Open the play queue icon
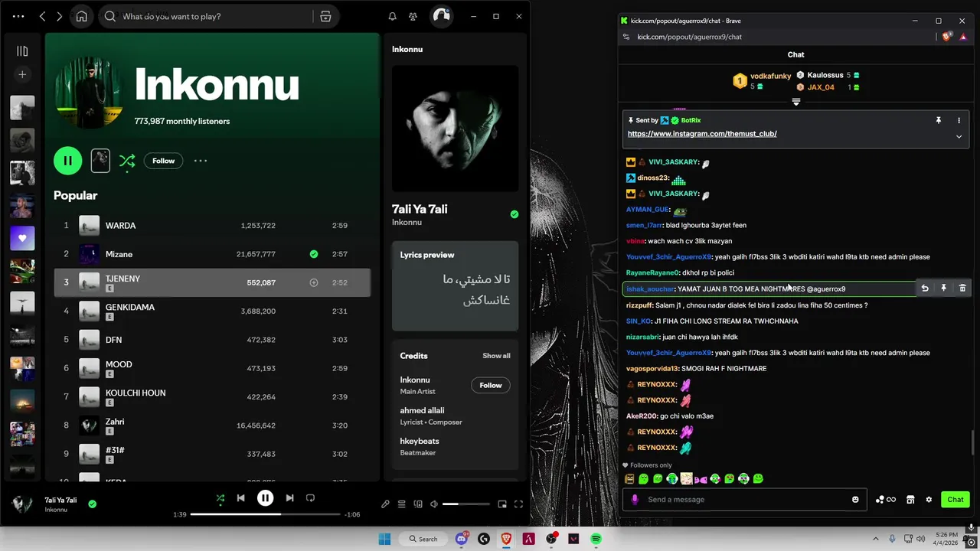Image resolution: width=980 pixels, height=551 pixels. (x=402, y=504)
